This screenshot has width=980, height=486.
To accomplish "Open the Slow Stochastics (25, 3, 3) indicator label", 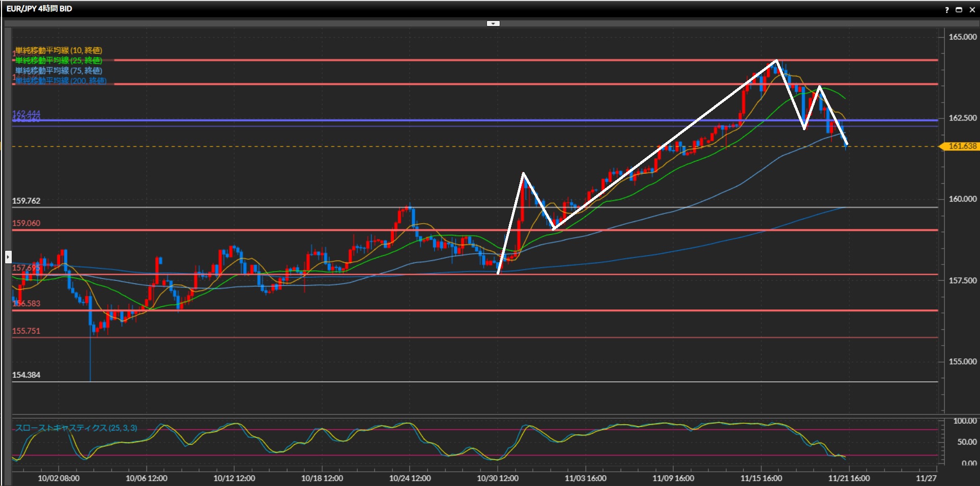I will coord(76,428).
